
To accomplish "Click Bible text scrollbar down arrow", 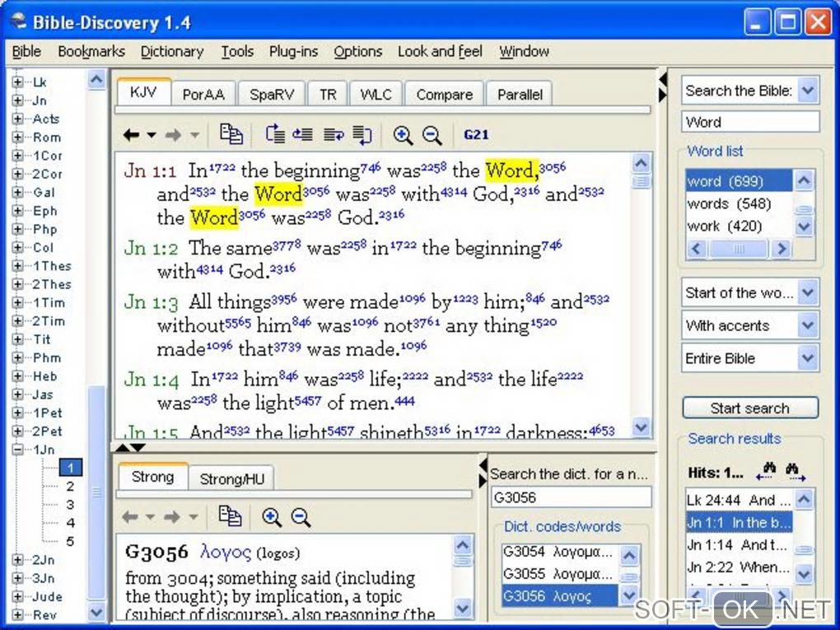I will click(642, 427).
